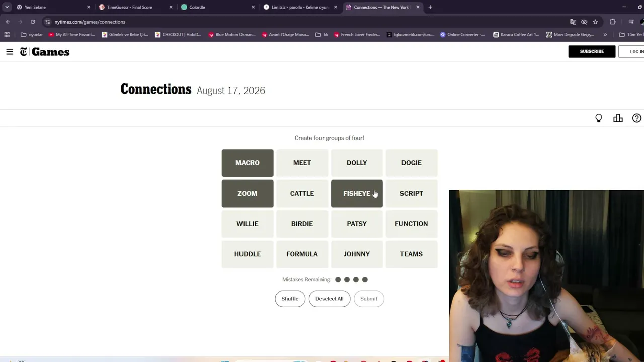
Task: Select the FORMULA tile
Action: [x=302, y=254]
